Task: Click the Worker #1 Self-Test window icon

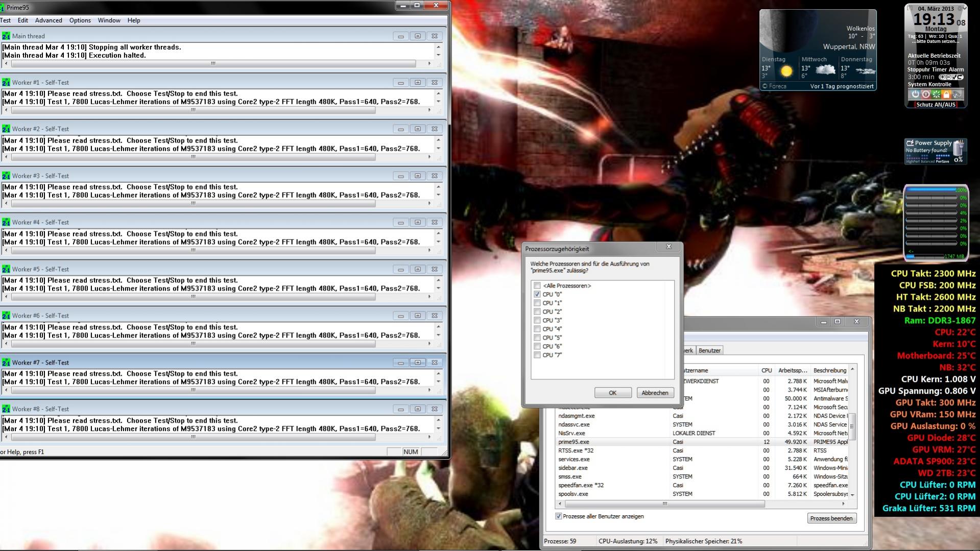Action: pos(6,82)
